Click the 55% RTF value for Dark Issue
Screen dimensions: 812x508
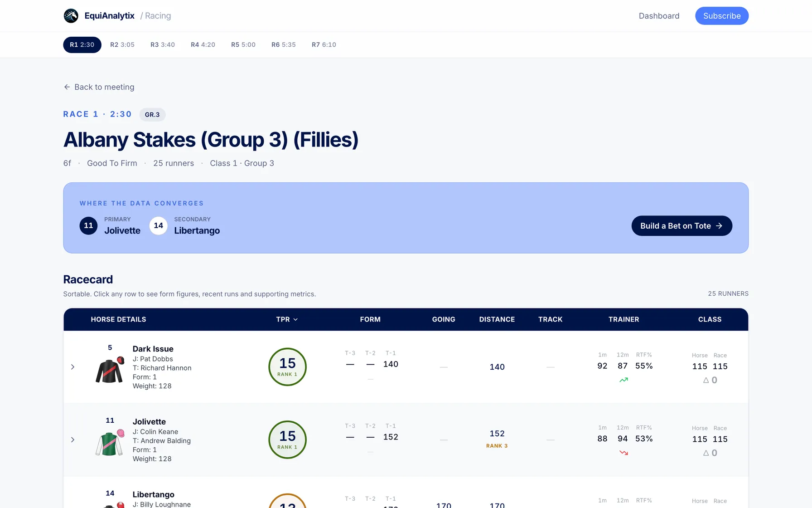point(644,366)
